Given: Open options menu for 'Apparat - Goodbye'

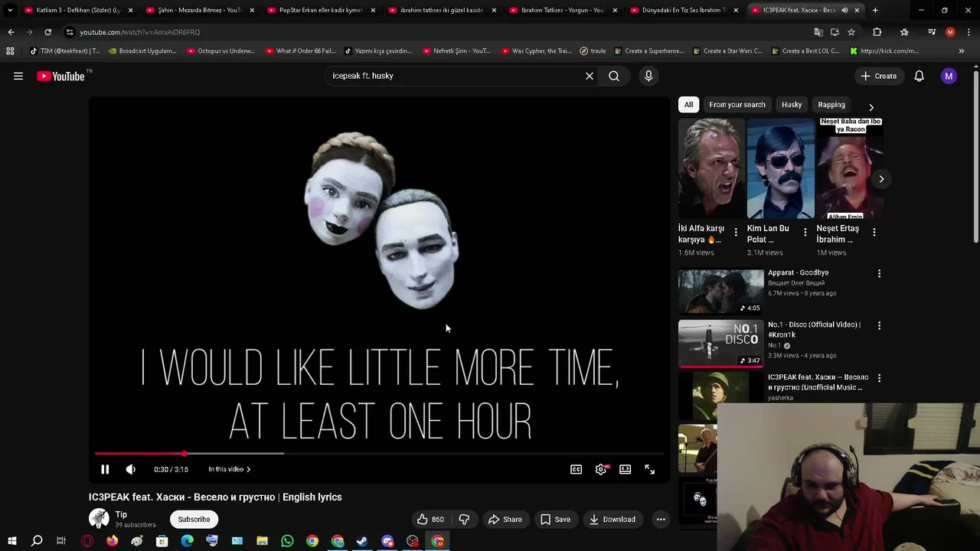Looking at the screenshot, I should 879,273.
